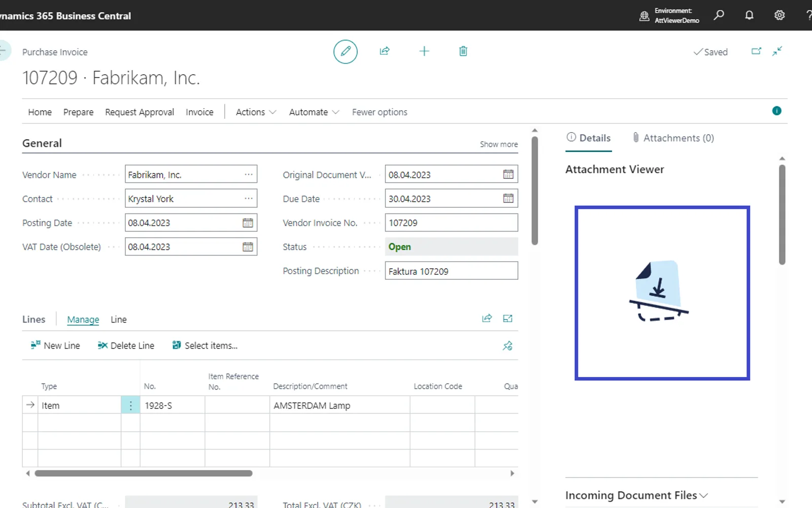Image resolution: width=812 pixels, height=508 pixels.
Task: Share the Lines section
Action: [x=487, y=319]
